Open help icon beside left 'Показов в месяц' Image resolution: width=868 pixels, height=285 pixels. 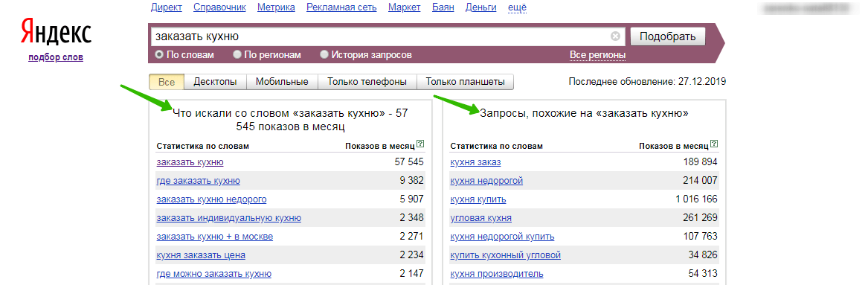421,144
